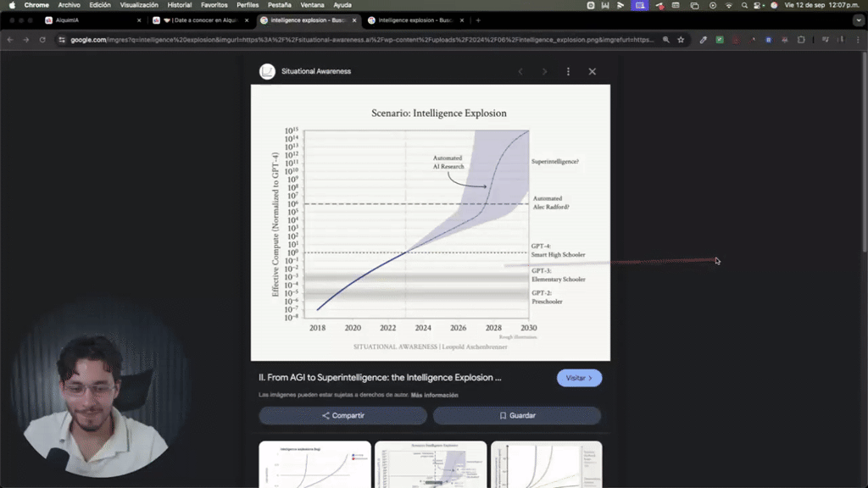This screenshot has height=488, width=868.
Task: Open site information icon beside google.com
Action: click(62, 40)
